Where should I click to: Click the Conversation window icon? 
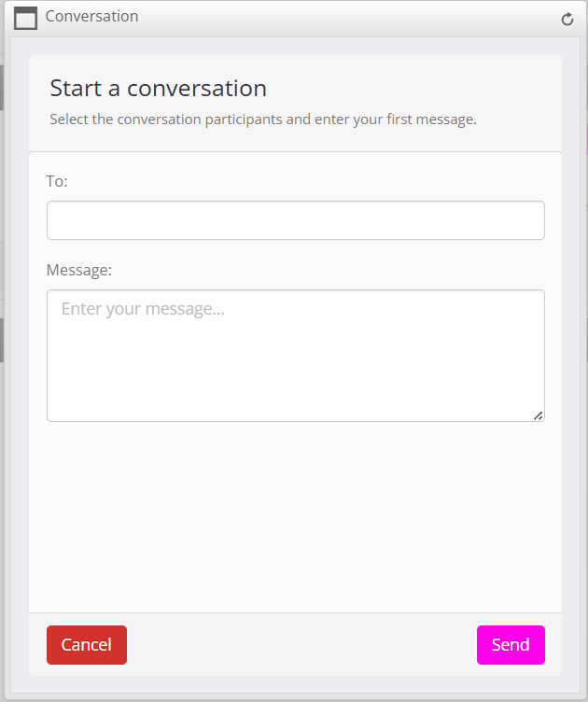click(x=26, y=18)
